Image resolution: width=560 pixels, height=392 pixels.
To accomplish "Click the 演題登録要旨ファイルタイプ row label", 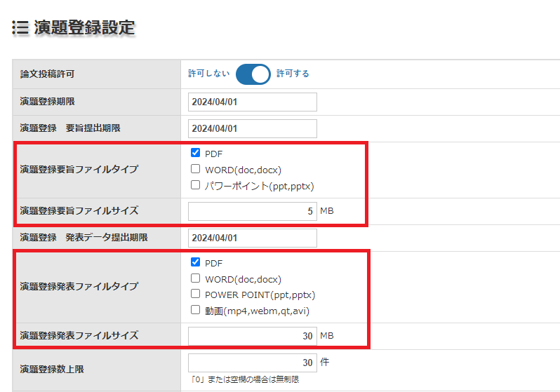I will 79,169.
